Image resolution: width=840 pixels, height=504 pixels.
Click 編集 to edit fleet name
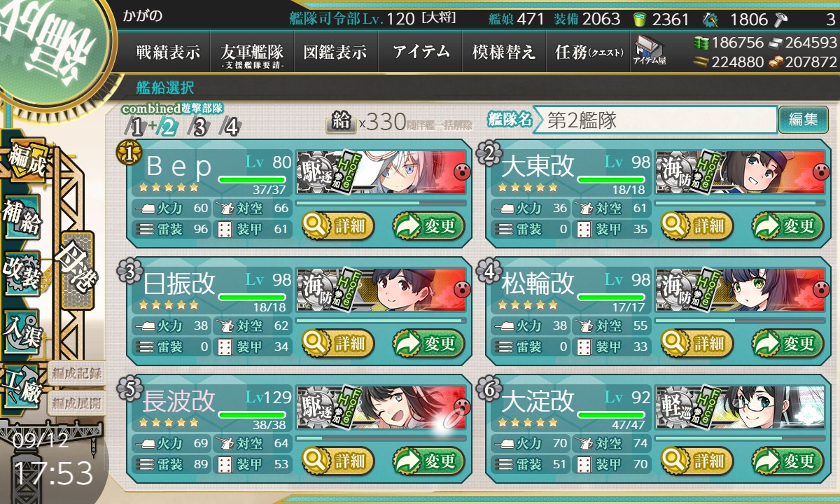[x=803, y=120]
